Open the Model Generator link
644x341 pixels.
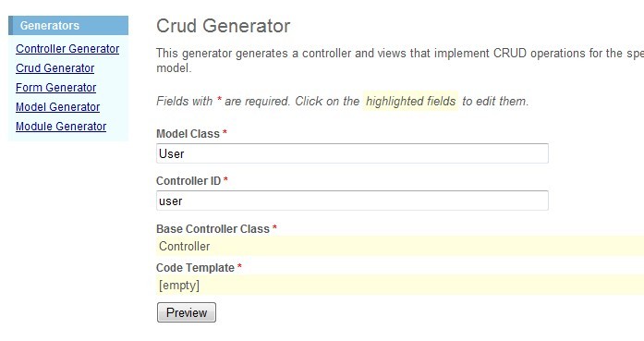pyautogui.click(x=57, y=107)
